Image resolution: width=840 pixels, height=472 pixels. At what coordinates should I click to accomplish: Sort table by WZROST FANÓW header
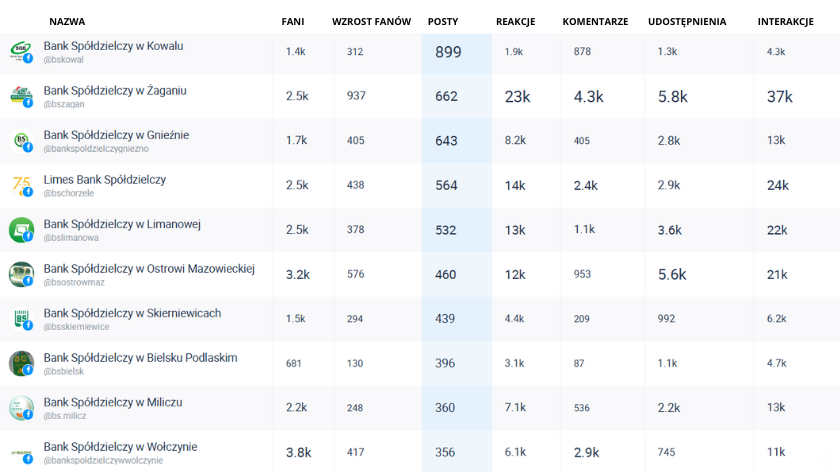(371, 21)
